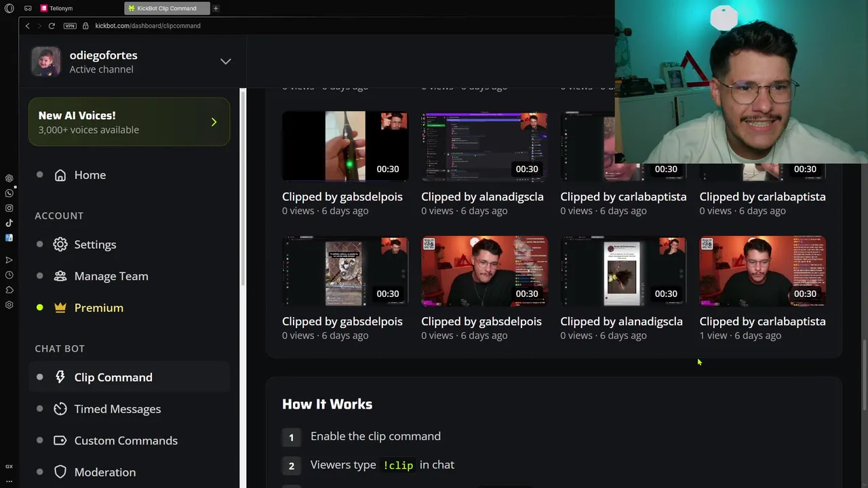Click the CHAT BOT section label
The image size is (868, 488).
(x=60, y=348)
